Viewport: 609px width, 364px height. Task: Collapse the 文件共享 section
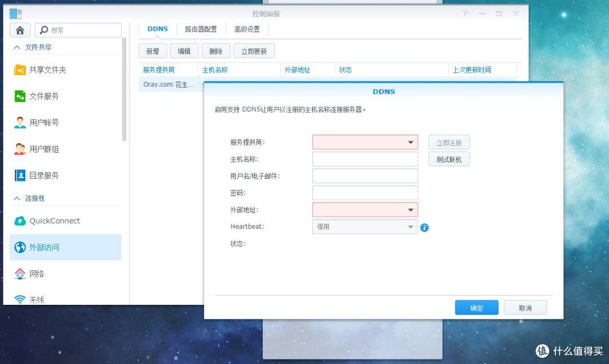point(17,47)
